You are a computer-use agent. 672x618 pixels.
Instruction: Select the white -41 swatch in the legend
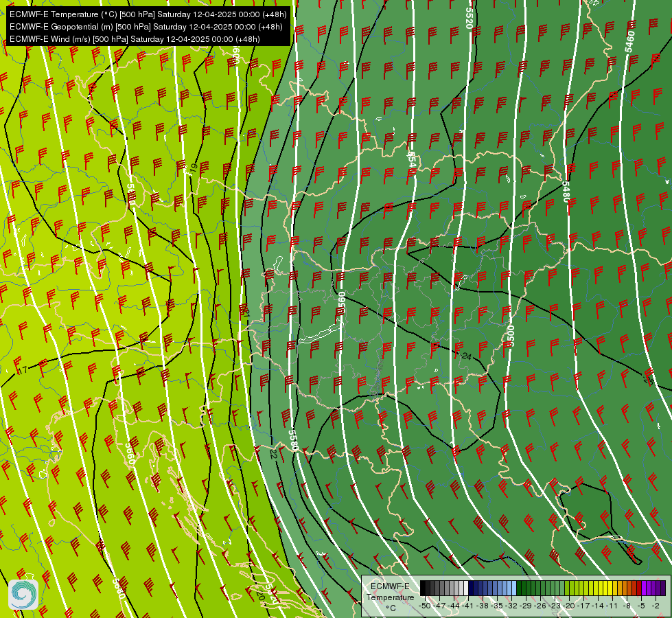coord(466,588)
